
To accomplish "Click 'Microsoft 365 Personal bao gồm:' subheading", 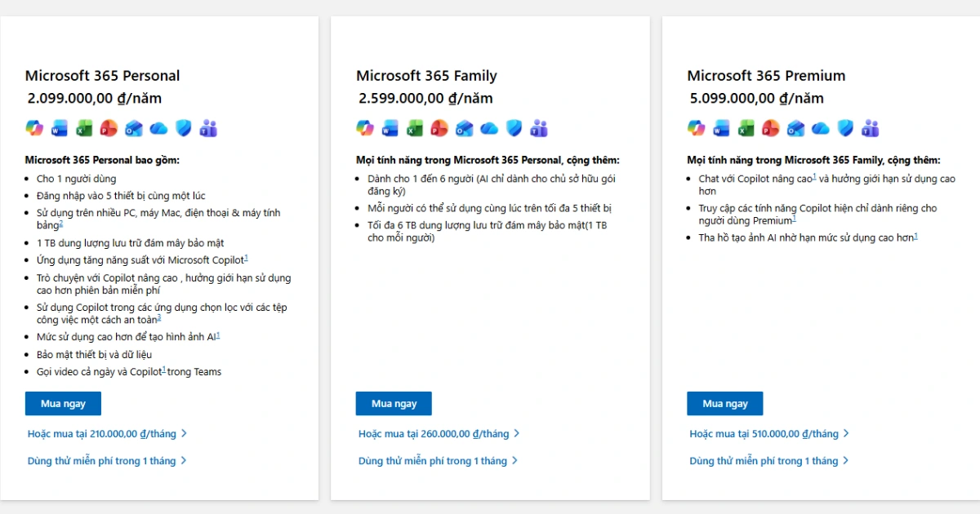I will [x=102, y=160].
